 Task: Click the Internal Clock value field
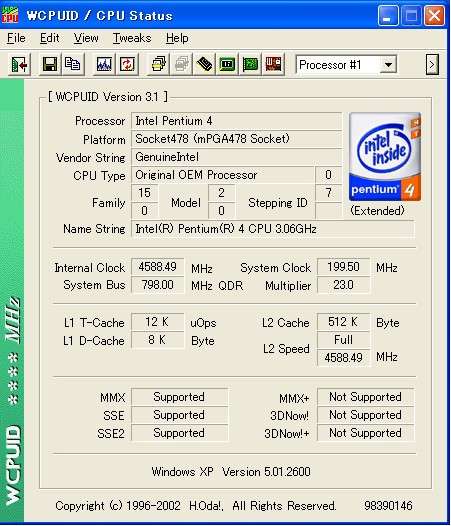[158, 267]
